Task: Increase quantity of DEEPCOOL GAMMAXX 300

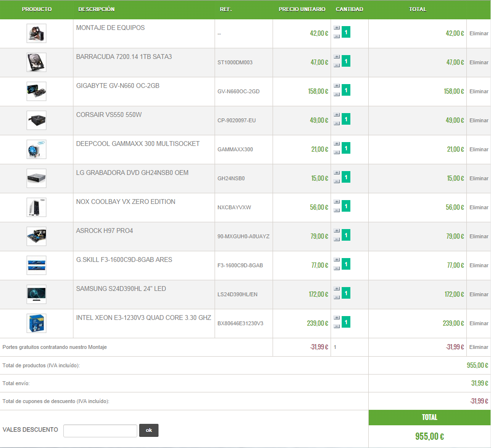Action: (x=337, y=144)
